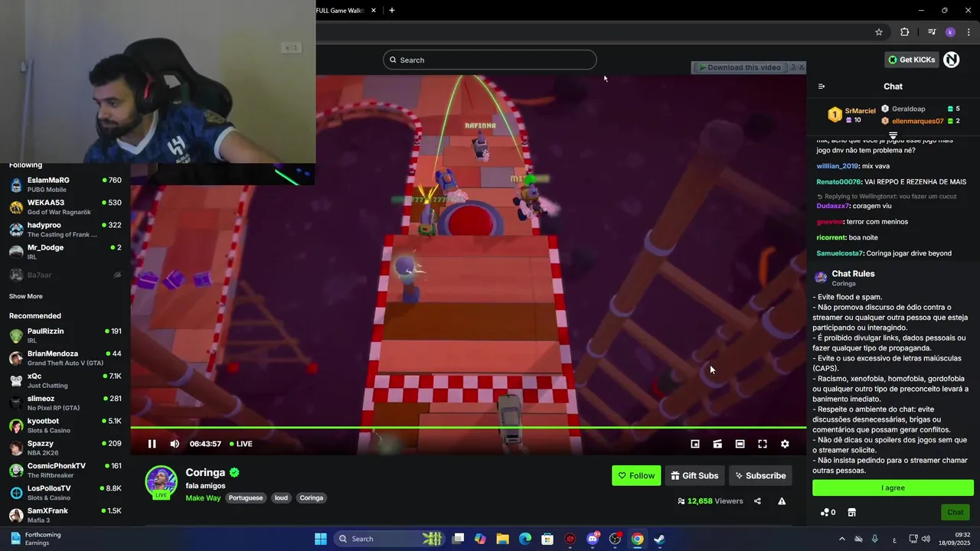Collapse the chat panel
This screenshot has height=551, width=980.
822,86
